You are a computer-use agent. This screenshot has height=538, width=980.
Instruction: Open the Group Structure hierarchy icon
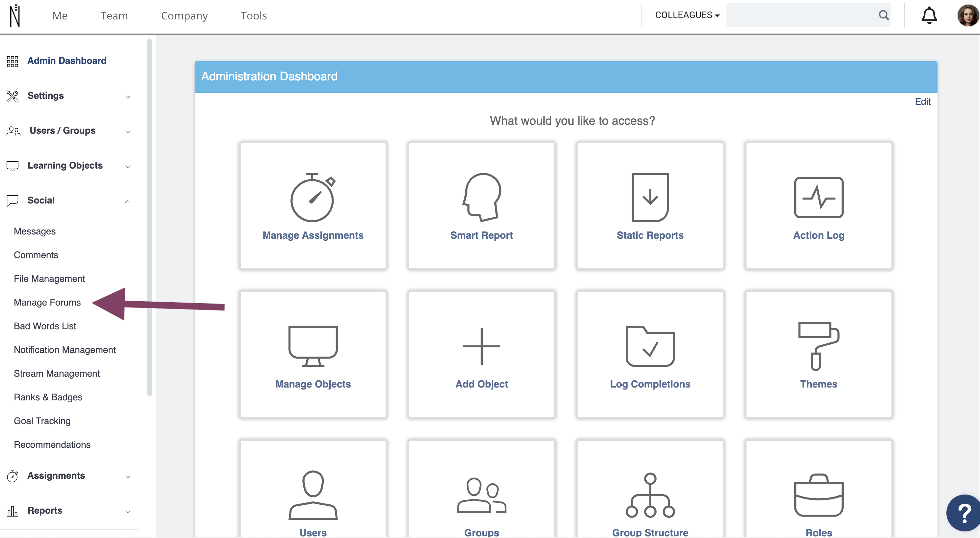(x=650, y=495)
